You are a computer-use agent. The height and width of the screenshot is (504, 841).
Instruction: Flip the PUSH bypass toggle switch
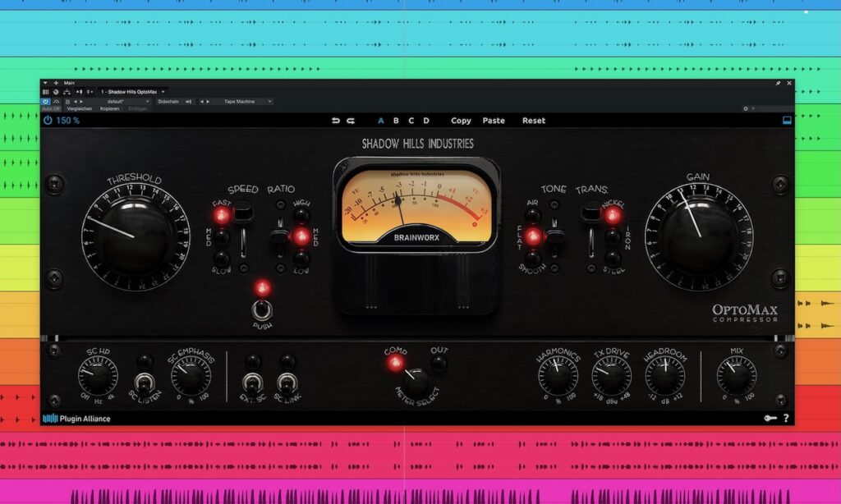[x=262, y=309]
